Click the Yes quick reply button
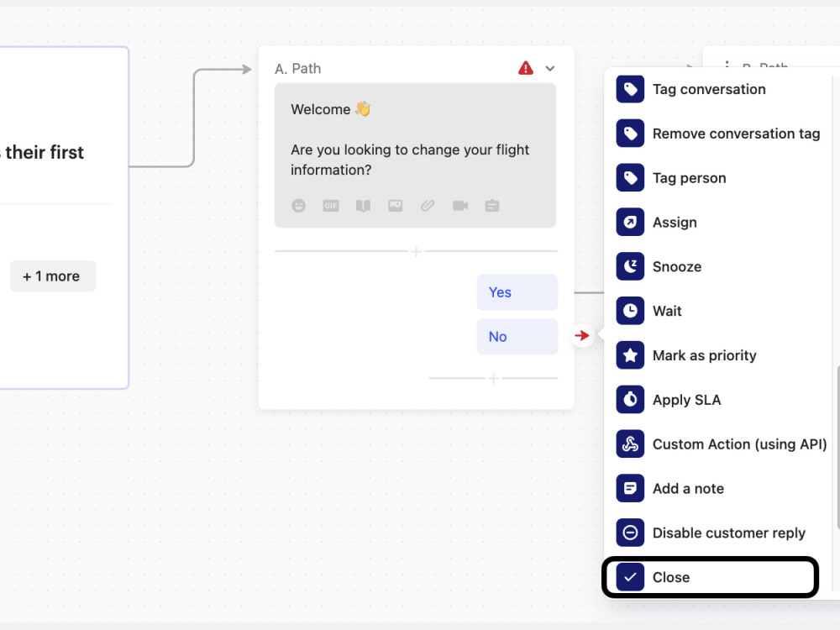 [x=517, y=292]
